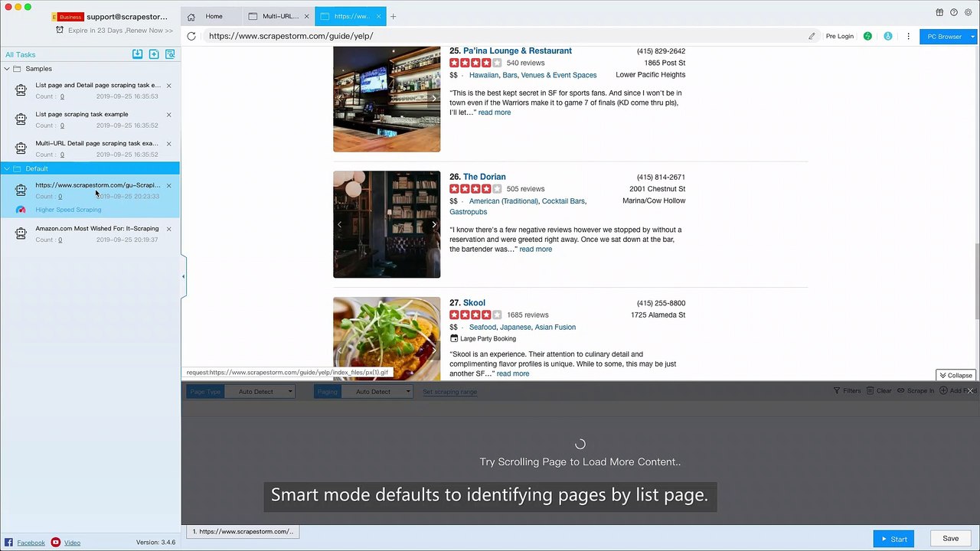Click the Pa'ina Lounge bar photo thumbnail
Screen dimensions: 980x551
pos(387,99)
